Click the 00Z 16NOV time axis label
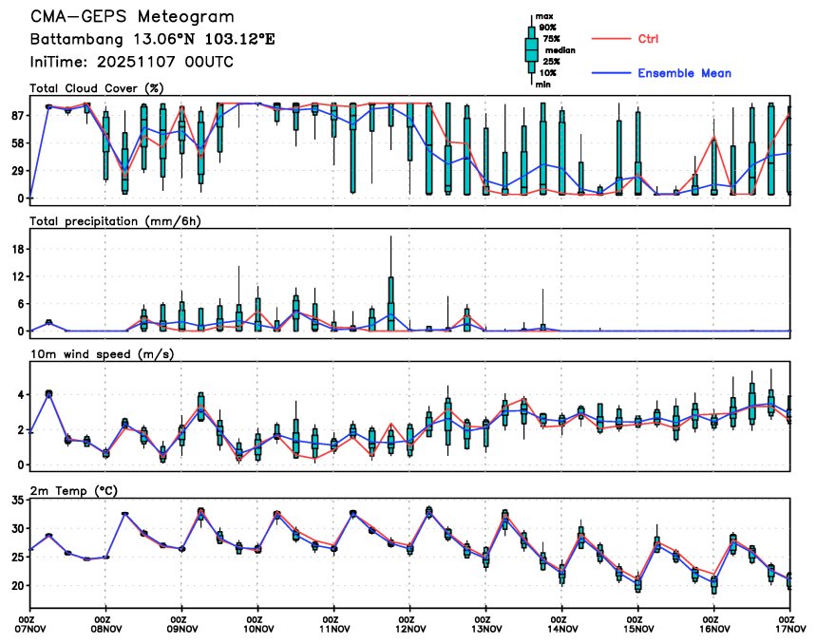This screenshot has height=644, width=817. coord(714,624)
